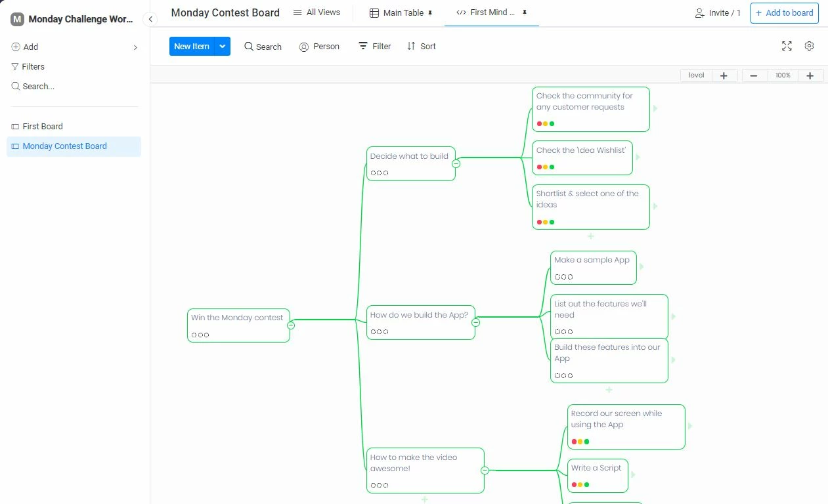Collapse How to make the video awesome branch
828x504 pixels.
pos(485,471)
